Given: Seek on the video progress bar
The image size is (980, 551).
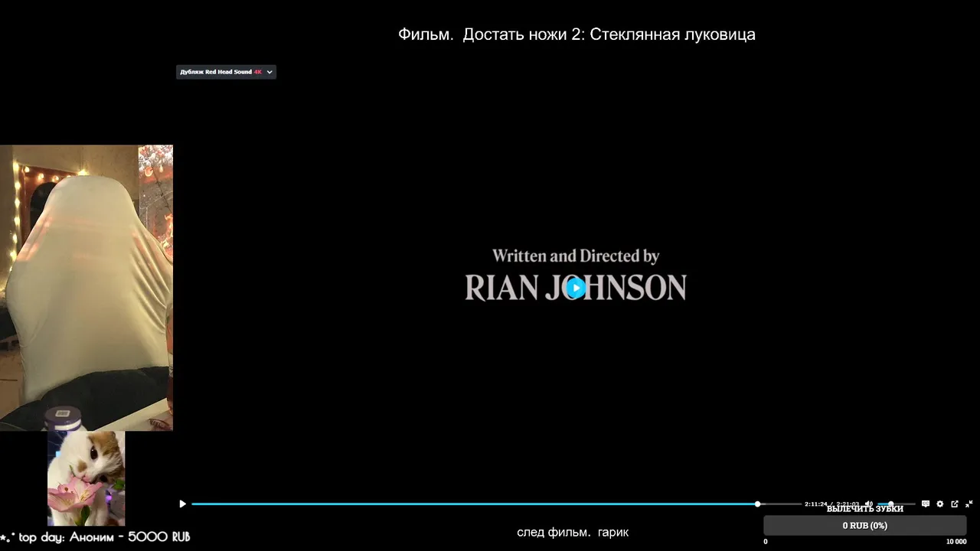Looking at the screenshot, I should [x=495, y=504].
